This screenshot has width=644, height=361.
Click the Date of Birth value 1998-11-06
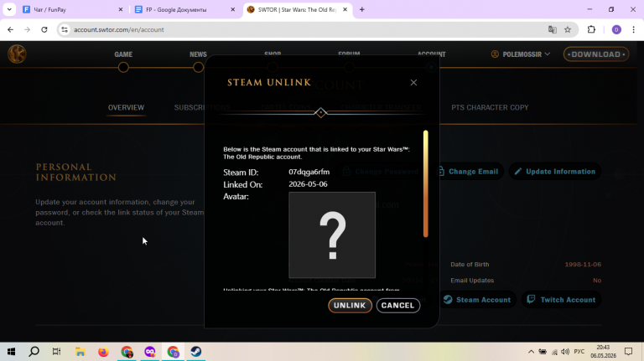(583, 265)
